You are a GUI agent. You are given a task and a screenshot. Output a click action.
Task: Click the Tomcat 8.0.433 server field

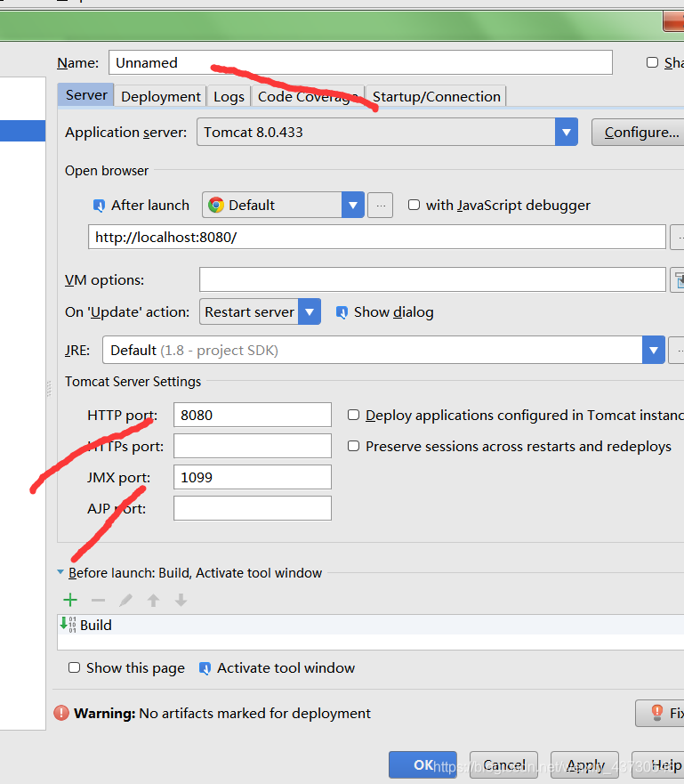(x=376, y=132)
